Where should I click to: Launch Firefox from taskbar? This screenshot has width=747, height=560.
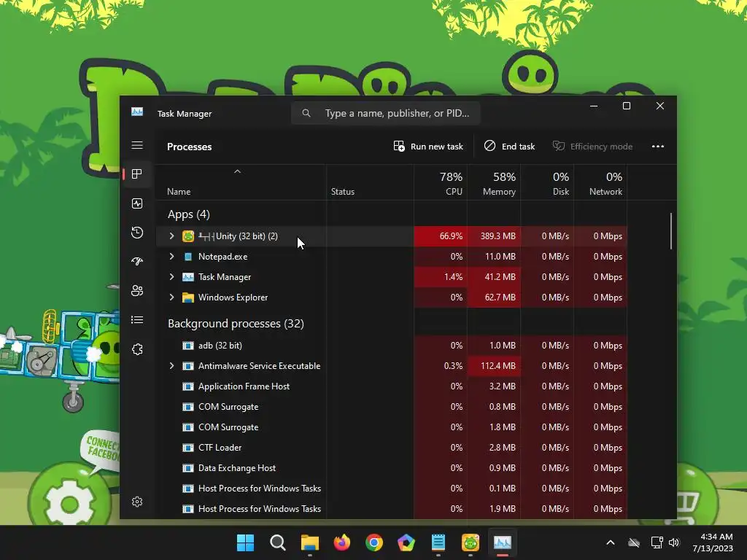(342, 542)
